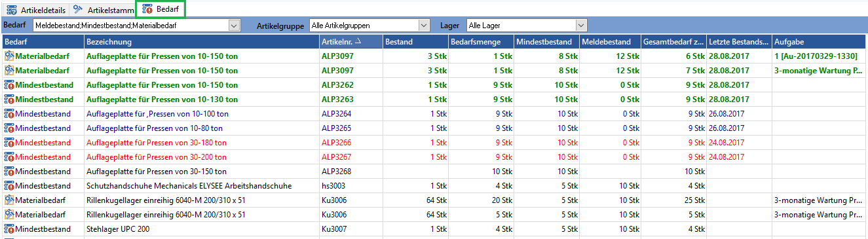Click the Mindestbestand icon in the ALP3268 row
Image resolution: width=868 pixels, height=239 pixels.
point(9,172)
